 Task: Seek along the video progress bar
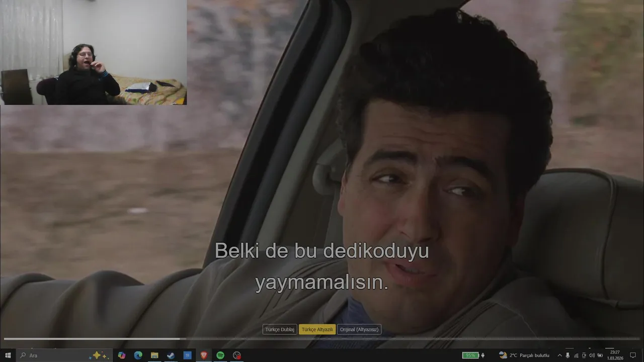point(322,338)
